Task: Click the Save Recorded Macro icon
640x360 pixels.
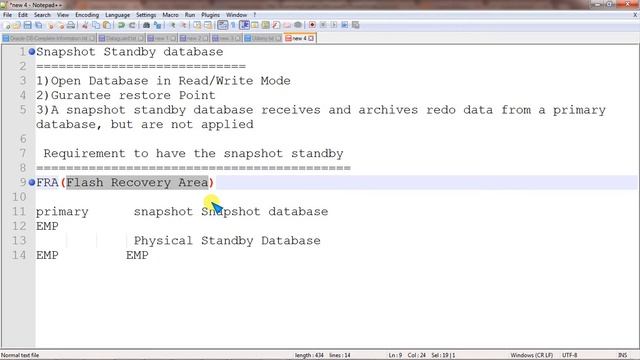Action: pyautogui.click(x=356, y=25)
